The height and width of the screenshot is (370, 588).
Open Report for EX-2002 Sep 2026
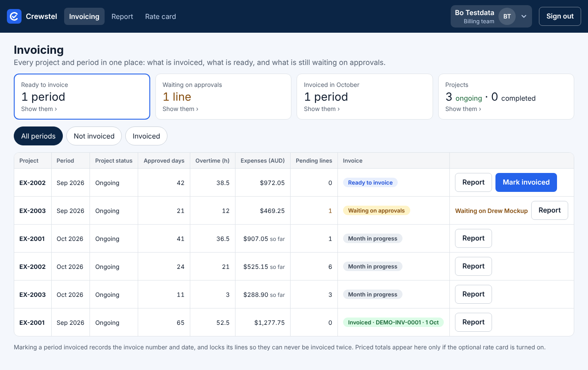(473, 182)
